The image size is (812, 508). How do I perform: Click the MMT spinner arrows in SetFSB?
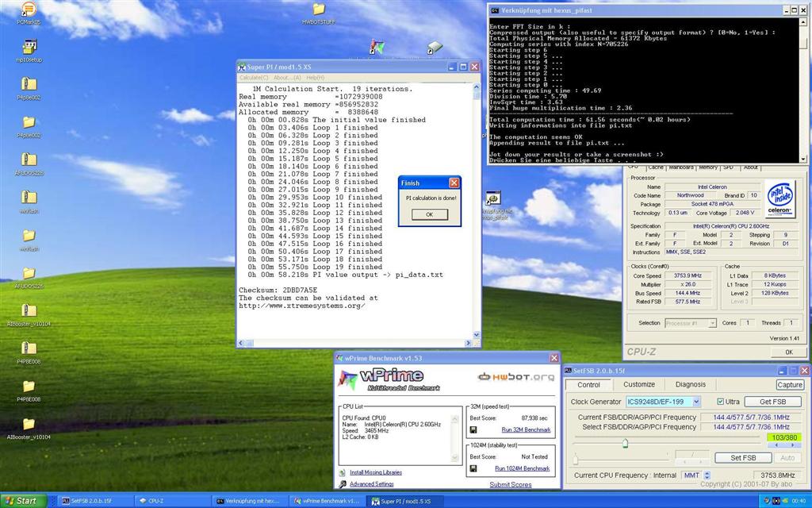tap(707, 475)
